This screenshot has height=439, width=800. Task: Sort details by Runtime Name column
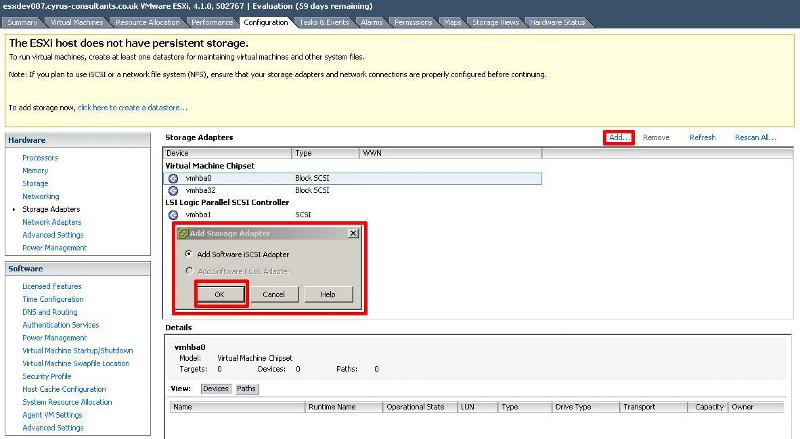click(343, 407)
